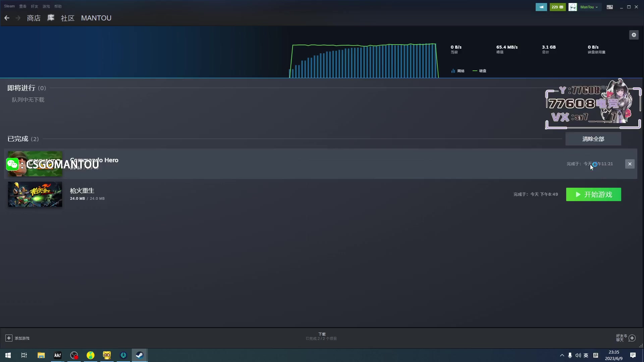Screen dimensions: 644x362
Task: Open the Steam menu
Action: pos(9,6)
